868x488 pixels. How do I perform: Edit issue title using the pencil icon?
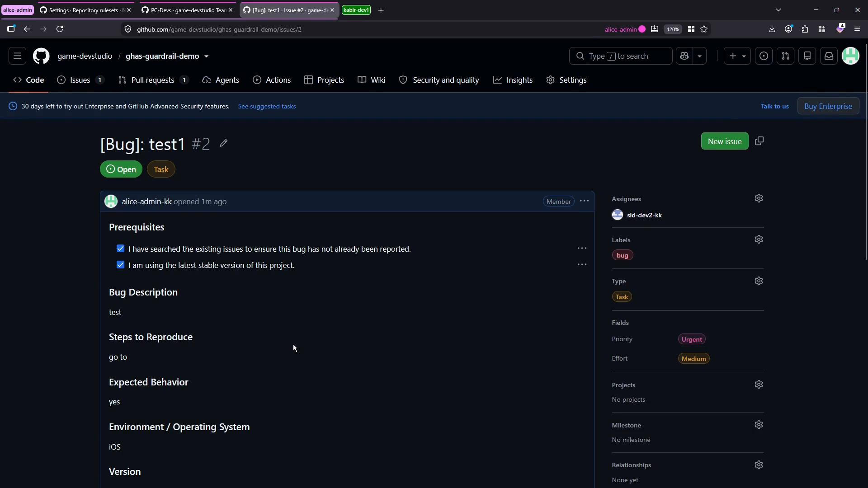tap(223, 144)
